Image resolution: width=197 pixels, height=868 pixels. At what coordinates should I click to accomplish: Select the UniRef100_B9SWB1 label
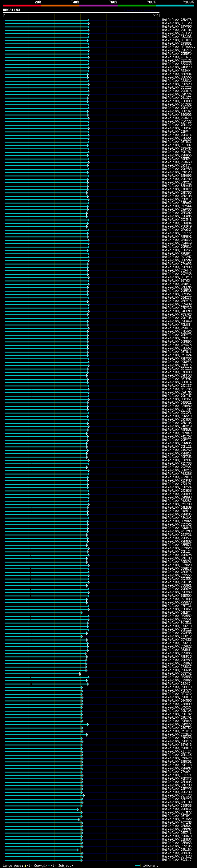click(176, 43)
